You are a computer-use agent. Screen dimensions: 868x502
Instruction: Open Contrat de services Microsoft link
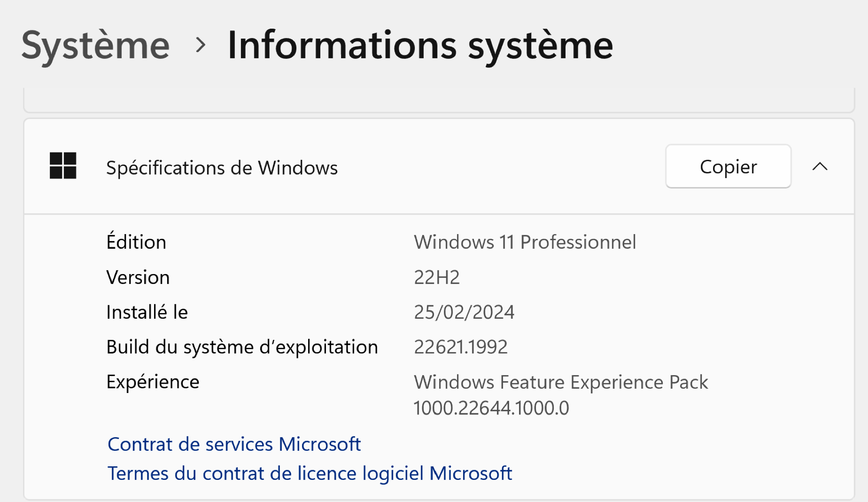pyautogui.click(x=234, y=444)
